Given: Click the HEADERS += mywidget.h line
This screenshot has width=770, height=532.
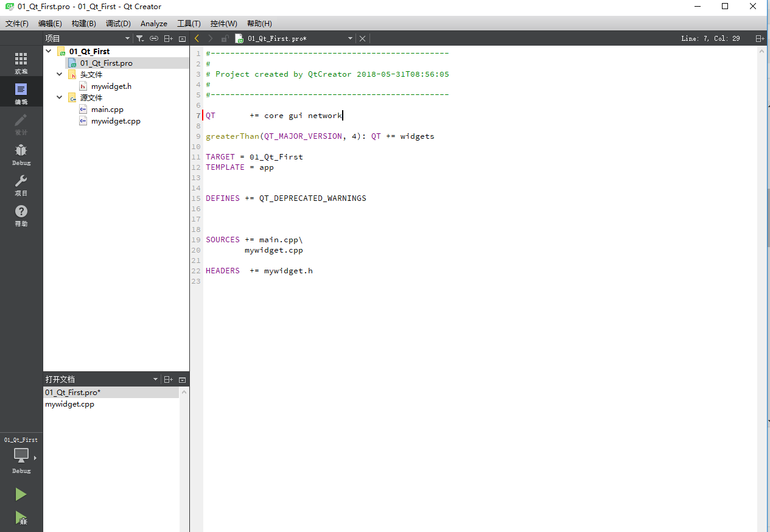Looking at the screenshot, I should point(259,271).
